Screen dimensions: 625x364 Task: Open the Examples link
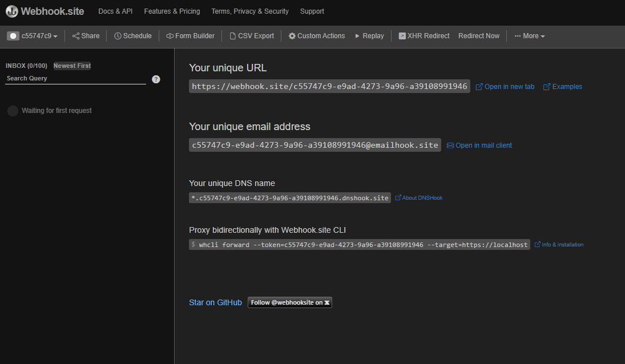[562, 87]
